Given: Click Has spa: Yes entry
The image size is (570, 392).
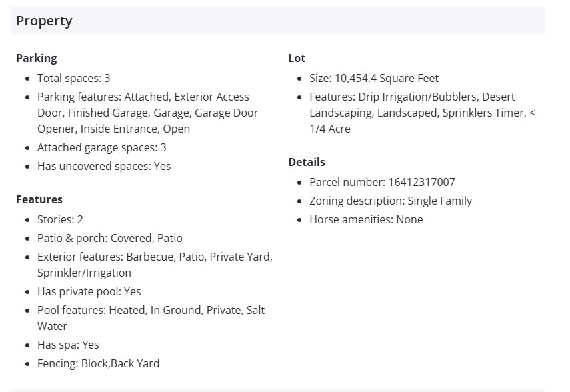Looking at the screenshot, I should pyautogui.click(x=68, y=345).
